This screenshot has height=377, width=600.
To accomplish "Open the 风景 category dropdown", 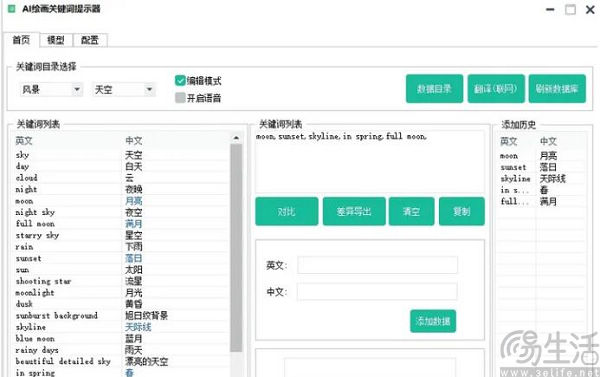I will (x=51, y=90).
